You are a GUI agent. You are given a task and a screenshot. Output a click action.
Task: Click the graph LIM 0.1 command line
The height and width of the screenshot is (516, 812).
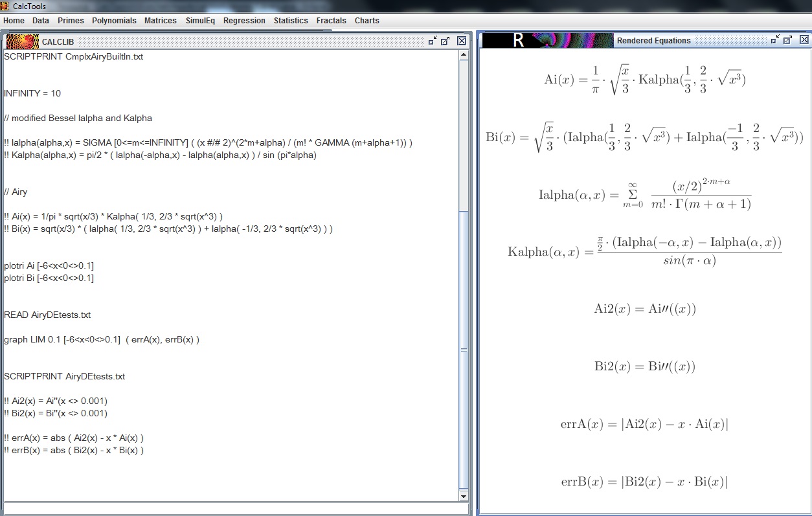(x=102, y=339)
